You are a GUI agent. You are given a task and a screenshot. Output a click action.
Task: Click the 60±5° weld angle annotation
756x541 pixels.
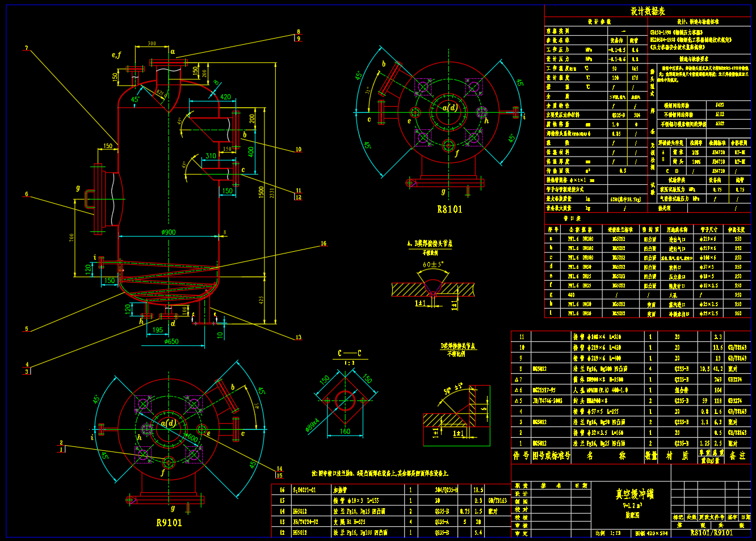tap(433, 264)
